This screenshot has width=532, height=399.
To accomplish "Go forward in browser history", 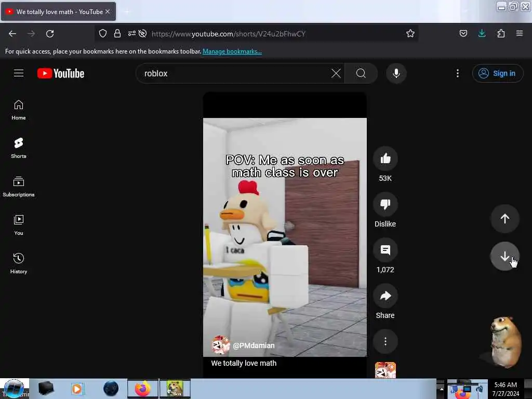I will pos(31,34).
